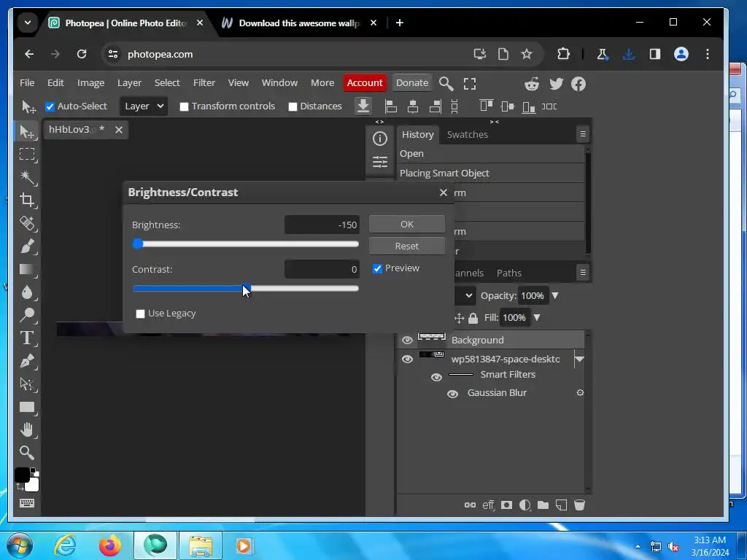Select the Path Select tool

pyautogui.click(x=27, y=384)
